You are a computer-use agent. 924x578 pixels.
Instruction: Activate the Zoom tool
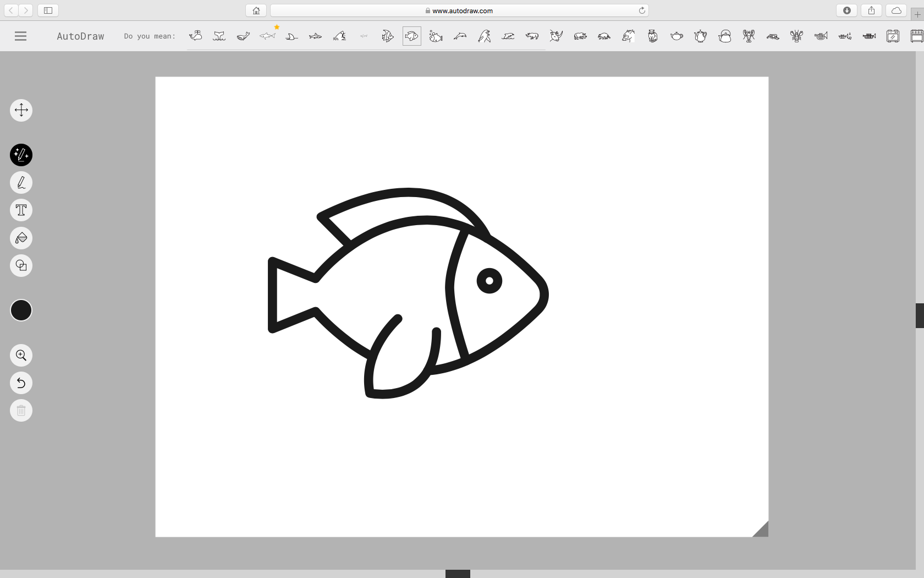21,355
